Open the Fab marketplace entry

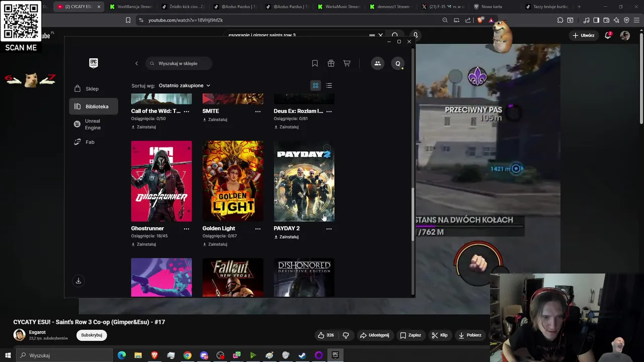(x=90, y=142)
